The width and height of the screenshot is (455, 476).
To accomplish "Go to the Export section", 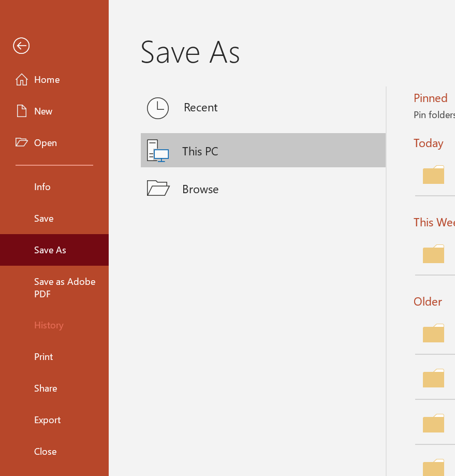I will [54, 420].
